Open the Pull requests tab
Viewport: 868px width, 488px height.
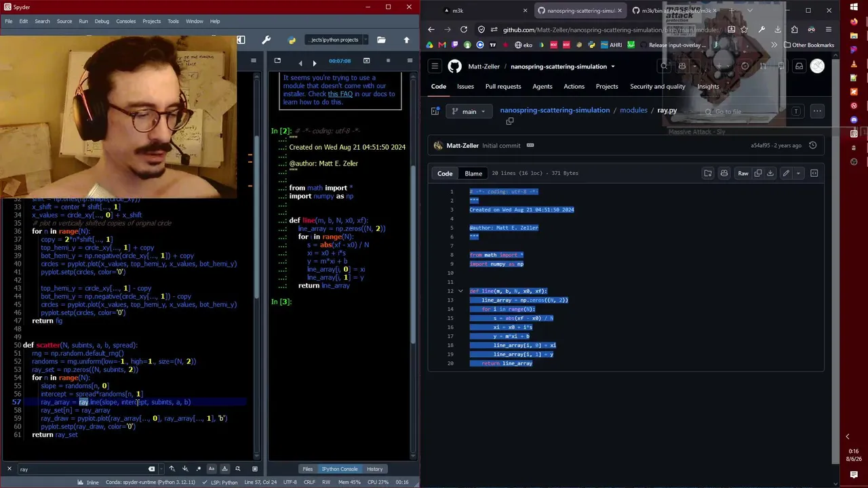pyautogui.click(x=503, y=87)
